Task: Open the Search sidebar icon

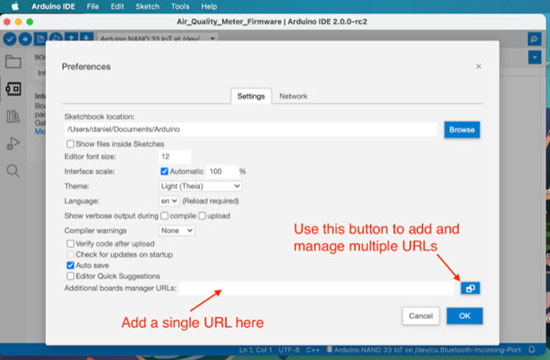Action: coord(13,171)
